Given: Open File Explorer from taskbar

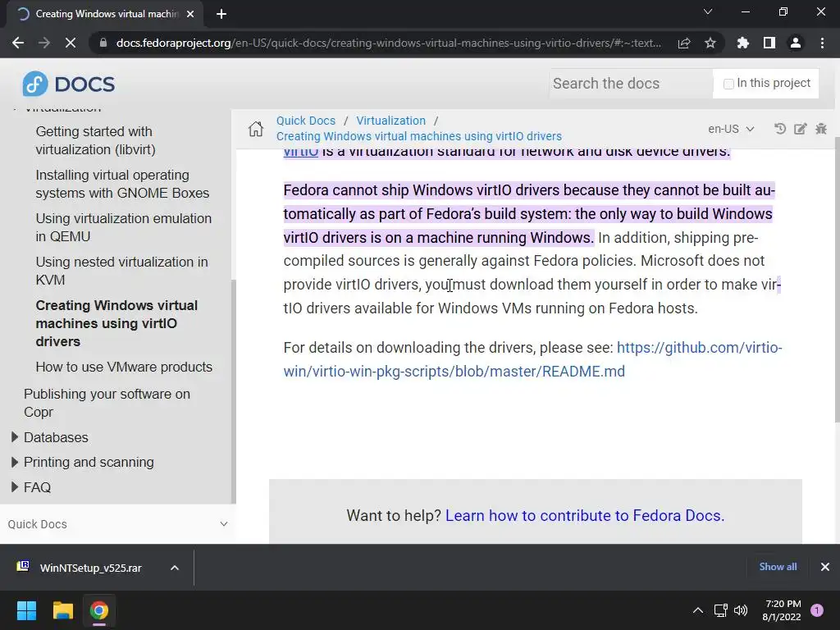Looking at the screenshot, I should point(62,610).
